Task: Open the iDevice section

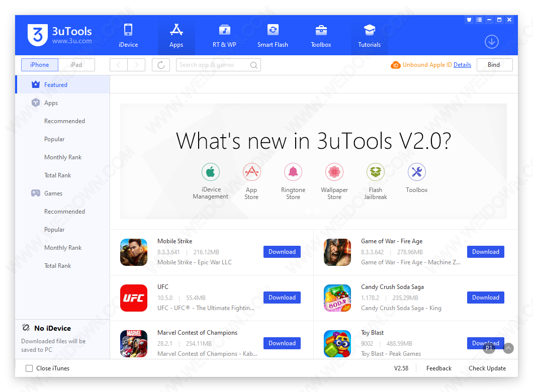Action: coord(128,35)
